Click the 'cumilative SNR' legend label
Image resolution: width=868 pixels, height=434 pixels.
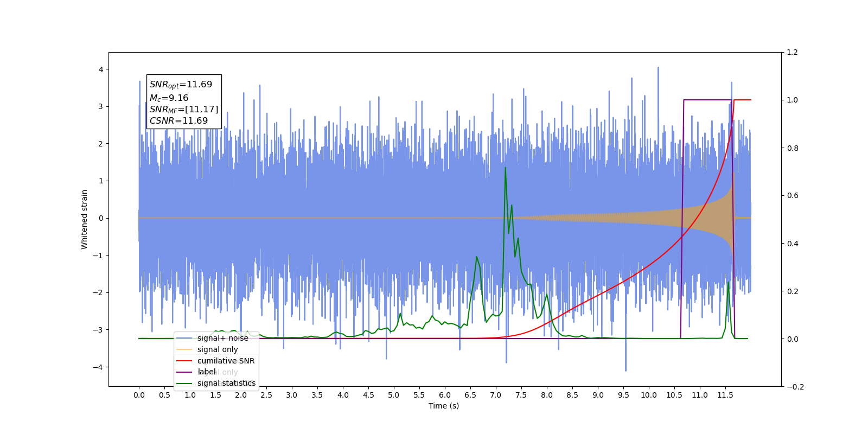point(226,361)
